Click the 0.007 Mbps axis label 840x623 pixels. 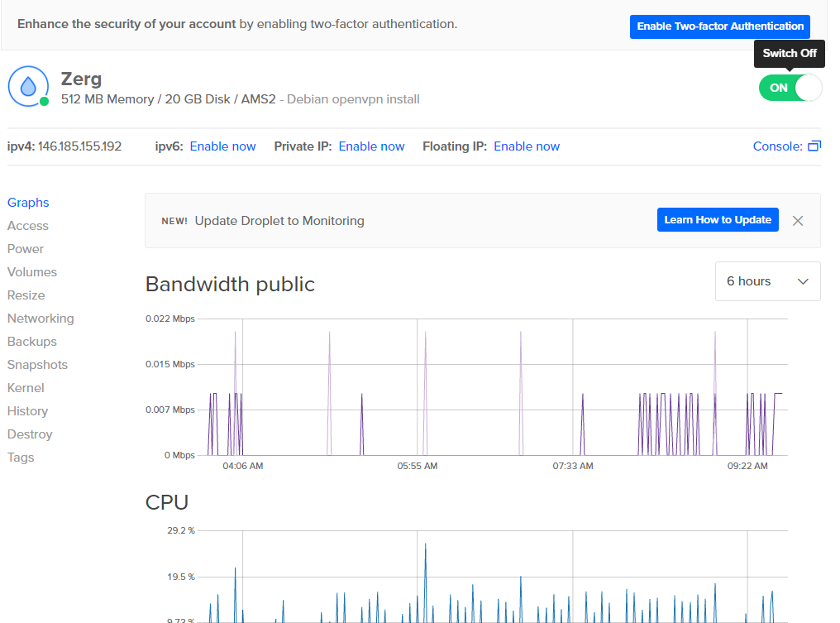coord(169,410)
